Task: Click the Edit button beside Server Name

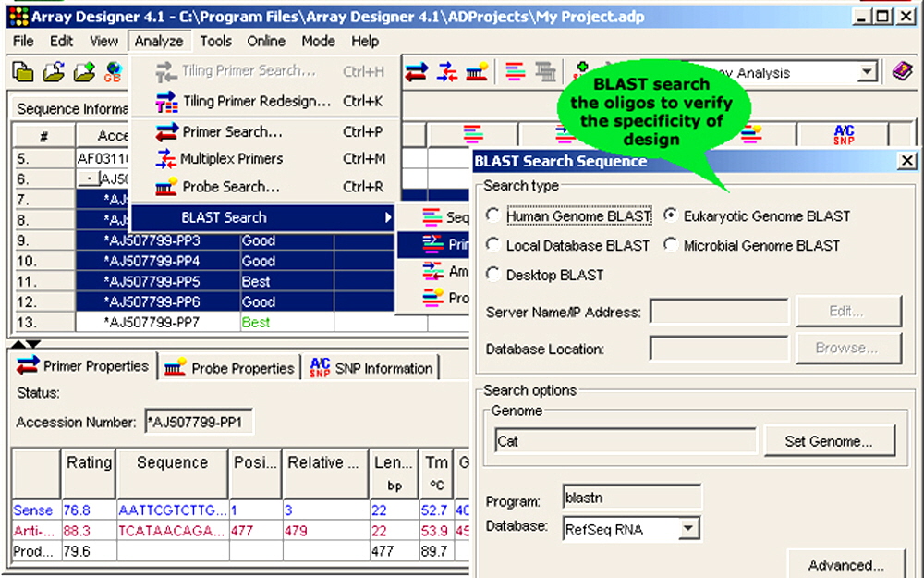Action: click(848, 311)
